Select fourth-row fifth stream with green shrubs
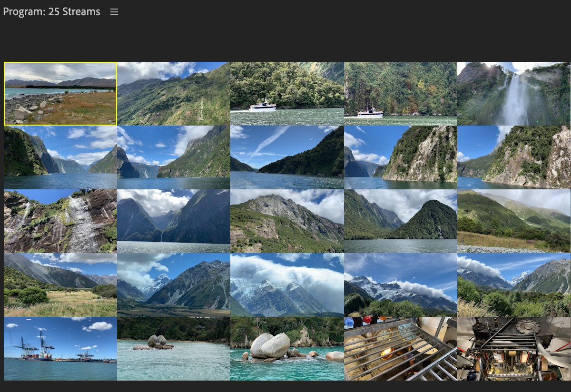The width and height of the screenshot is (571, 392). click(514, 285)
